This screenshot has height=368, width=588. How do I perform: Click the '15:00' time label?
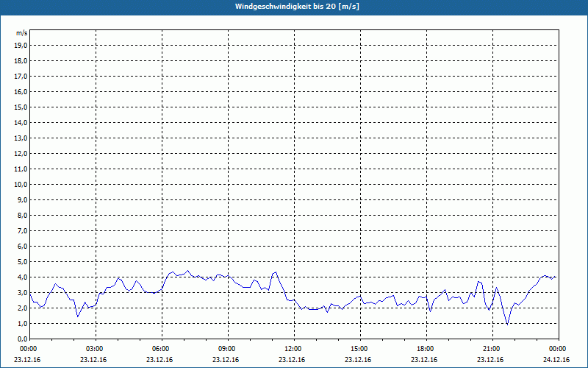[x=360, y=349]
